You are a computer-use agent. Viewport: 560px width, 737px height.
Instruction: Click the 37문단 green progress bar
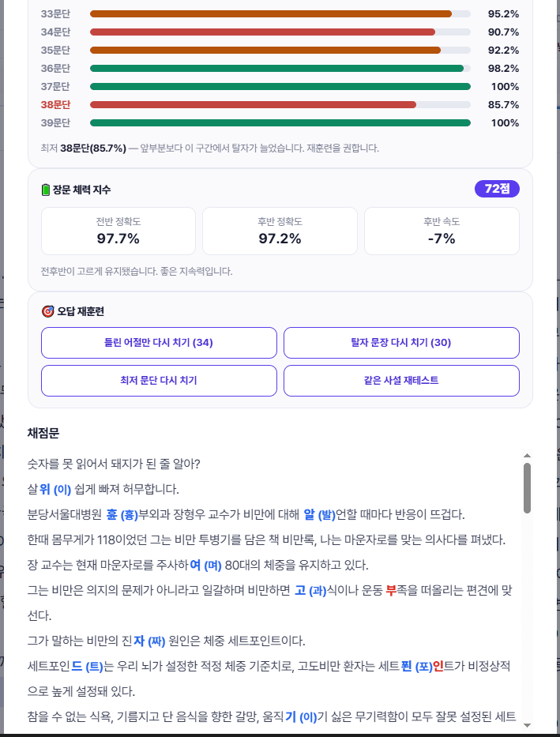coord(280,86)
